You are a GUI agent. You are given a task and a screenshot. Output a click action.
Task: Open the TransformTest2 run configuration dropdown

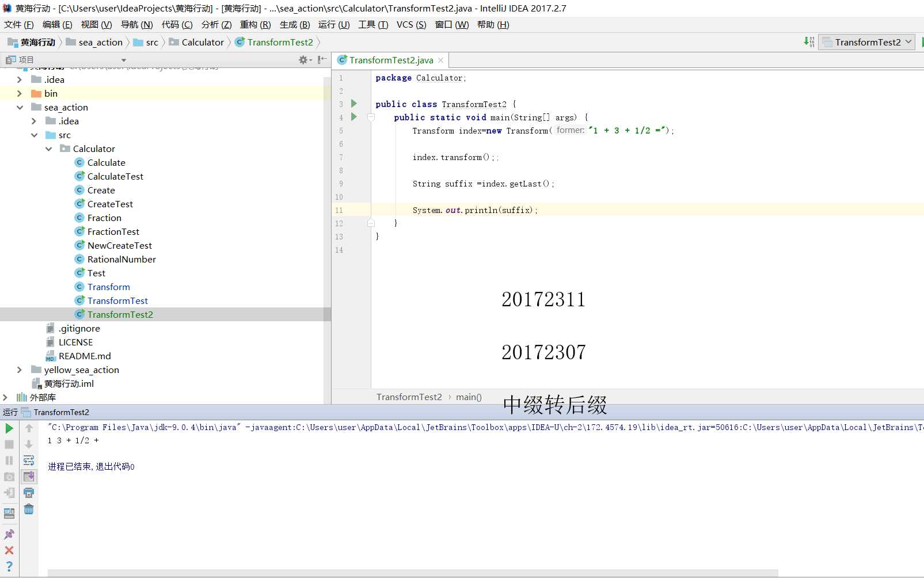coord(866,42)
